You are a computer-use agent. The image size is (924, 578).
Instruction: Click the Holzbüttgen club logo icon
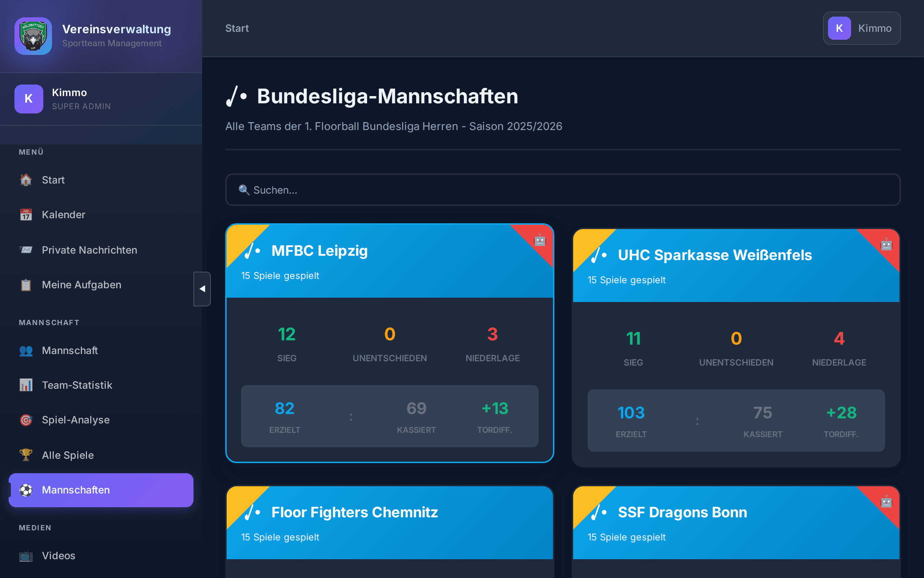(x=33, y=36)
